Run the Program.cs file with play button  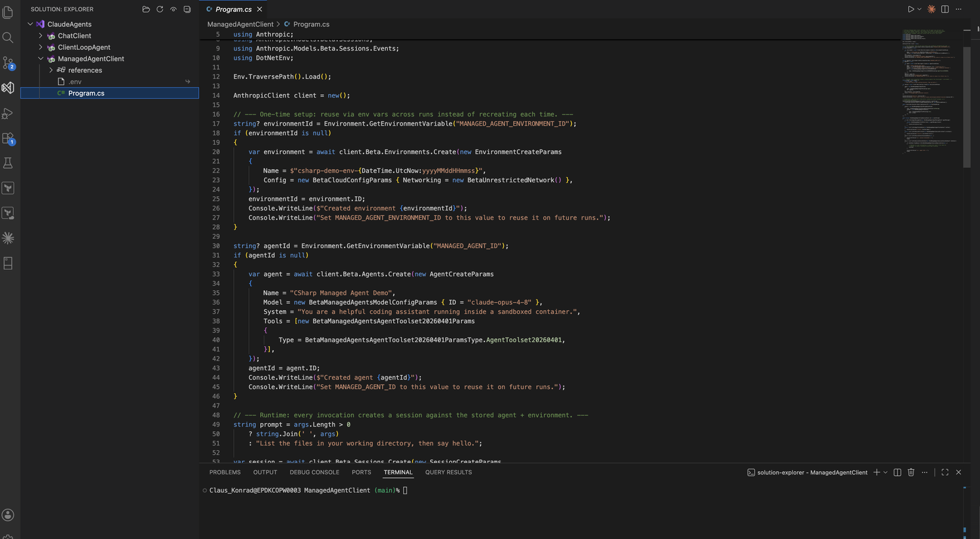coord(910,9)
